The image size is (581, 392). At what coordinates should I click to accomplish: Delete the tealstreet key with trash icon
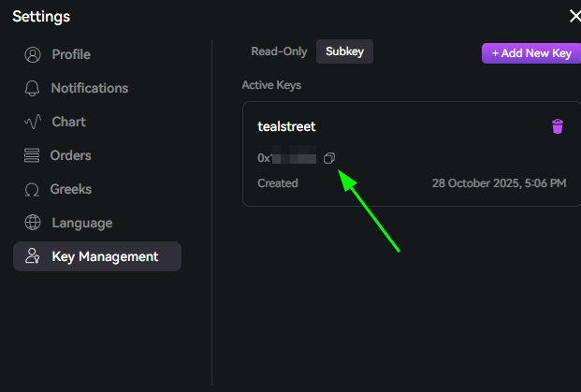tap(558, 126)
